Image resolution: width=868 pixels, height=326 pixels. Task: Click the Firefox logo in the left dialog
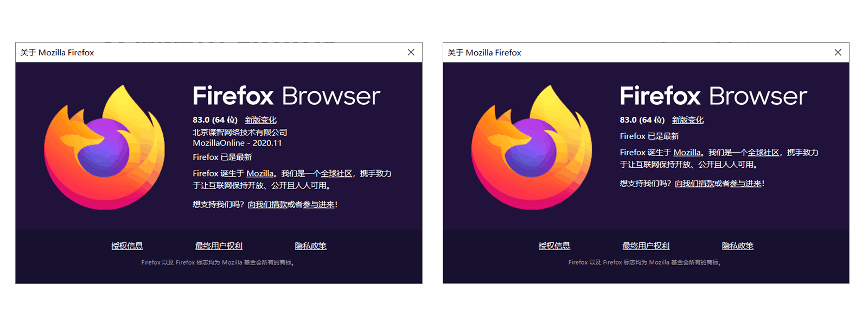(x=104, y=147)
